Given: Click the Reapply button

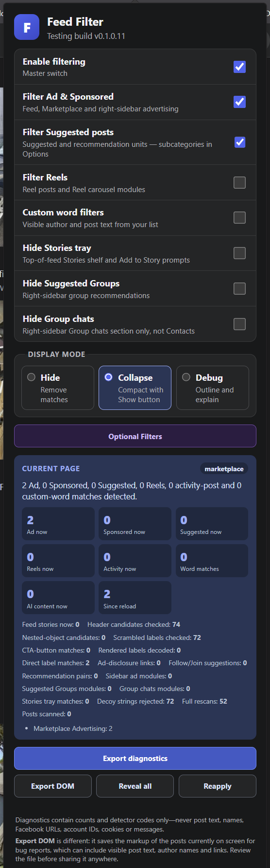Looking at the screenshot, I should tap(218, 786).
